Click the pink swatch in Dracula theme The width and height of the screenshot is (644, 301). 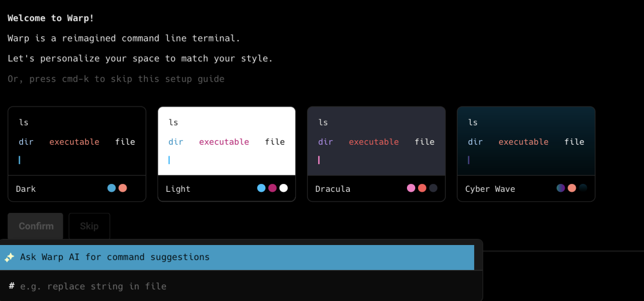click(x=411, y=188)
